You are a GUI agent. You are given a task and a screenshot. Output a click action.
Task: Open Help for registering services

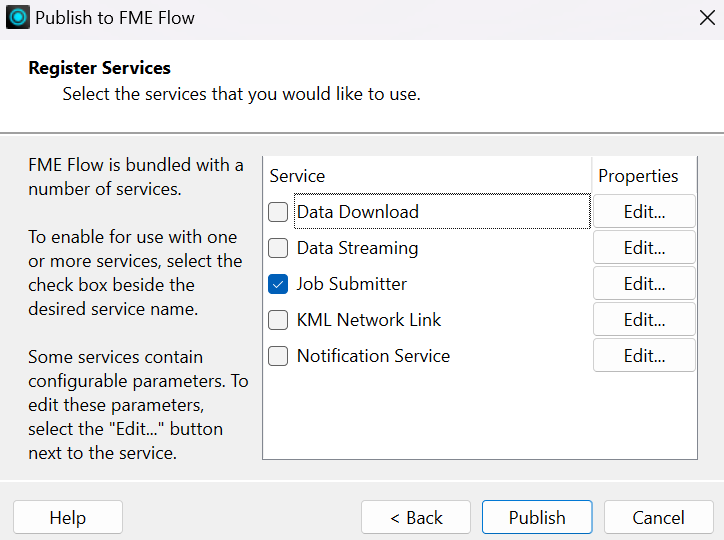point(68,517)
